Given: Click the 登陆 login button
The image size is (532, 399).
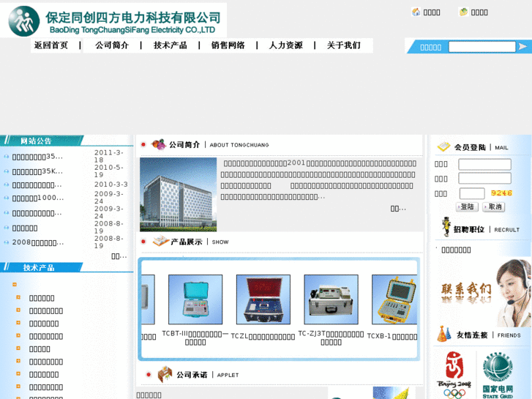Looking at the screenshot, I should [x=467, y=206].
